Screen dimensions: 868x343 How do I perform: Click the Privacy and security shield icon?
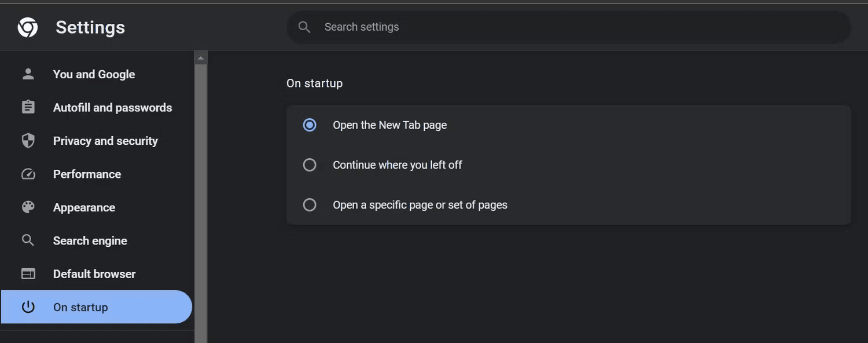[x=28, y=140]
